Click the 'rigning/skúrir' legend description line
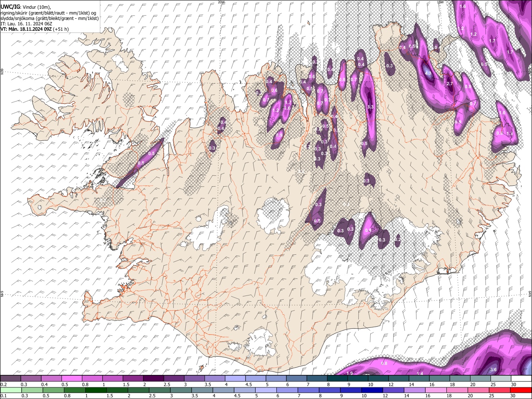 (49, 12)
